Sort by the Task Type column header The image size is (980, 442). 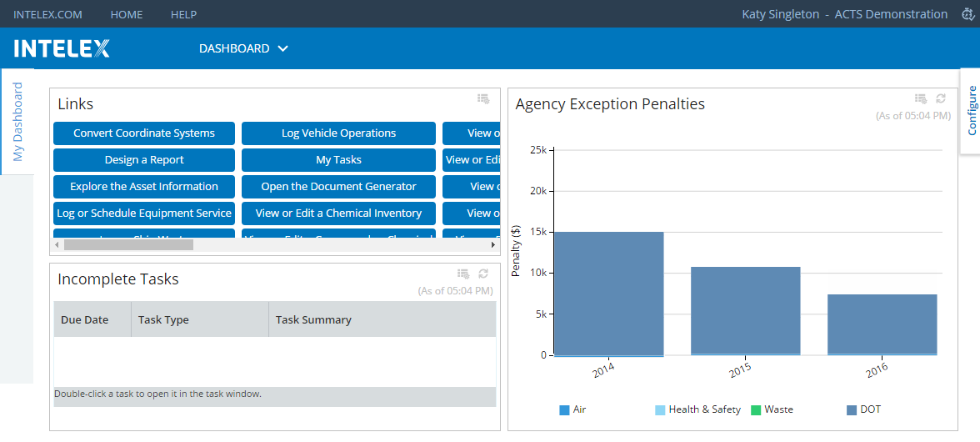click(200, 319)
